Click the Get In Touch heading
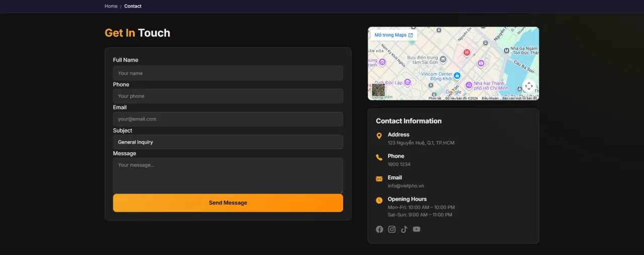Screen dimensions: 644x255 137,33
